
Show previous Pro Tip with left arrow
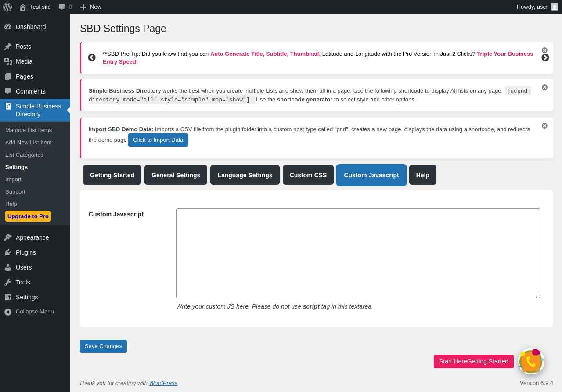(x=92, y=58)
